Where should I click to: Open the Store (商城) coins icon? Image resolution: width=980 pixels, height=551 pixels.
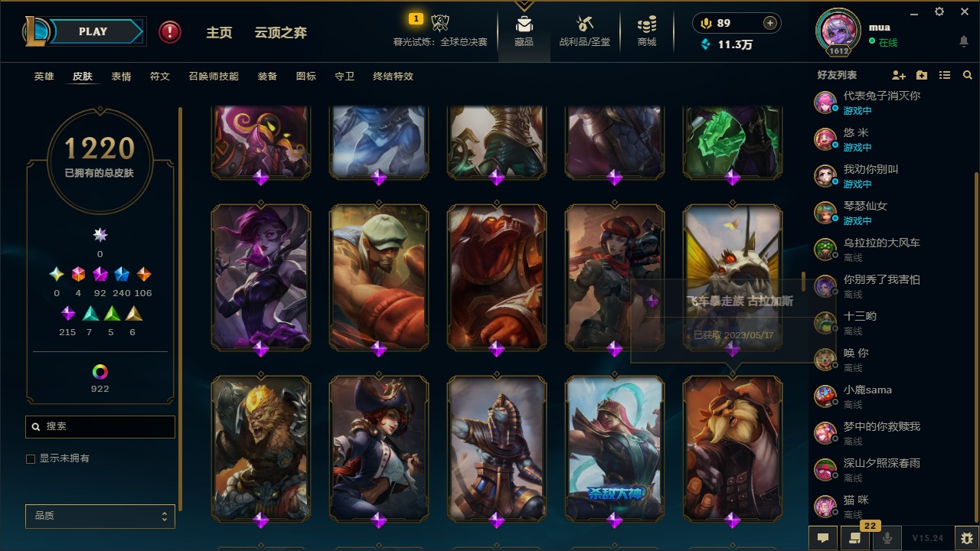click(647, 24)
